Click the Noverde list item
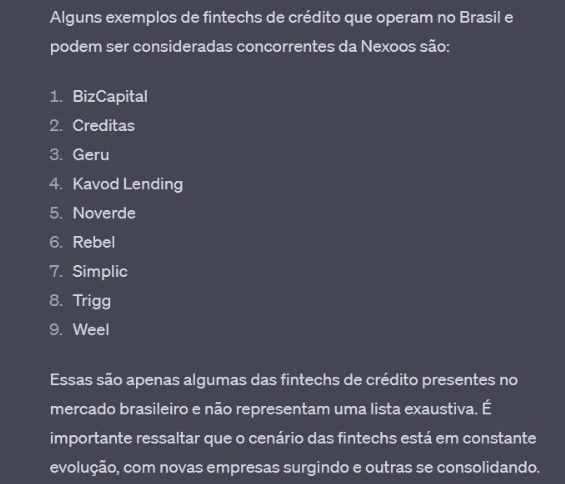Viewport: 565px width, 484px height. tap(104, 213)
